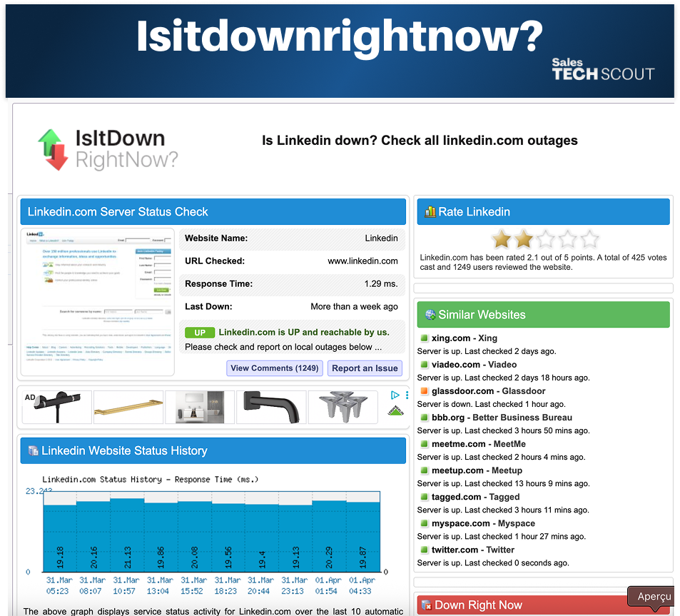Image resolution: width=680 pixels, height=616 pixels.
Task: Click the rating summary '2.1 out of 5 points' text
Action: point(559,258)
